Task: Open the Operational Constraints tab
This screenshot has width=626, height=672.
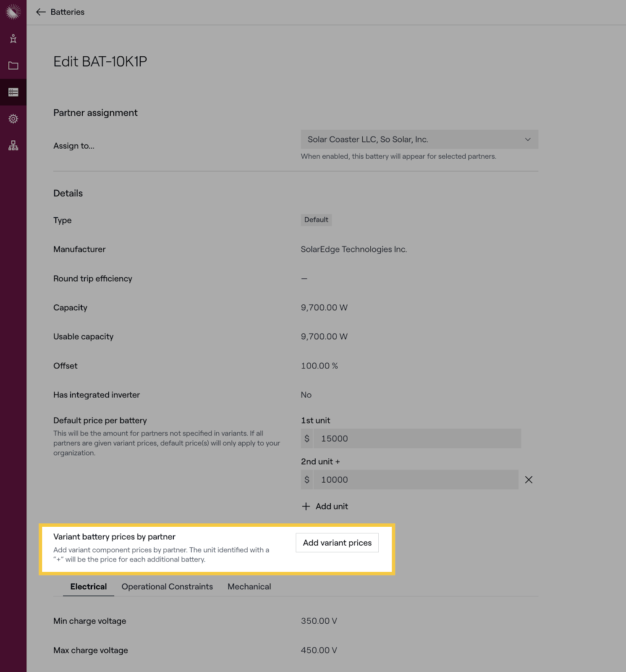Action: (167, 587)
